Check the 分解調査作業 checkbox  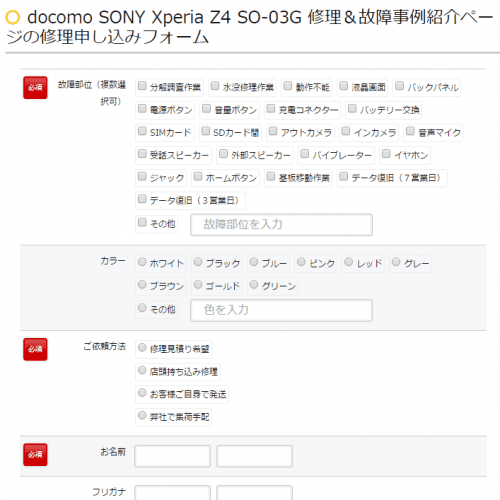[x=142, y=86]
